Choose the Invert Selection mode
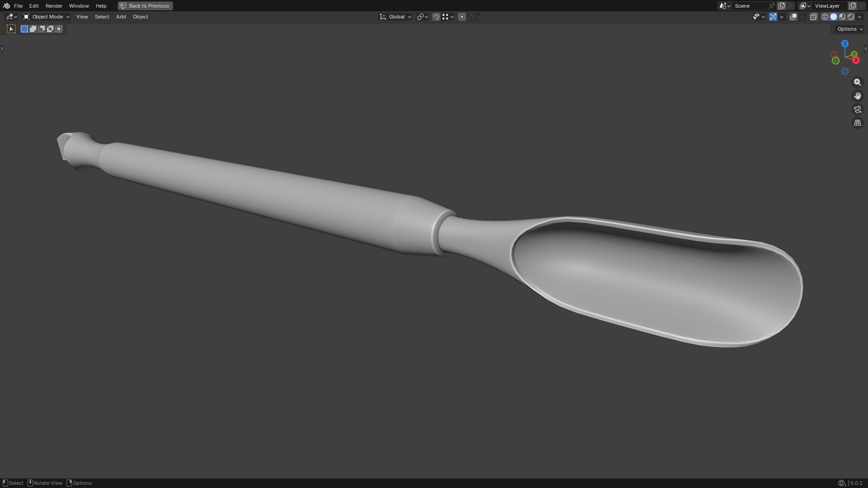The width and height of the screenshot is (868, 488). click(x=50, y=29)
